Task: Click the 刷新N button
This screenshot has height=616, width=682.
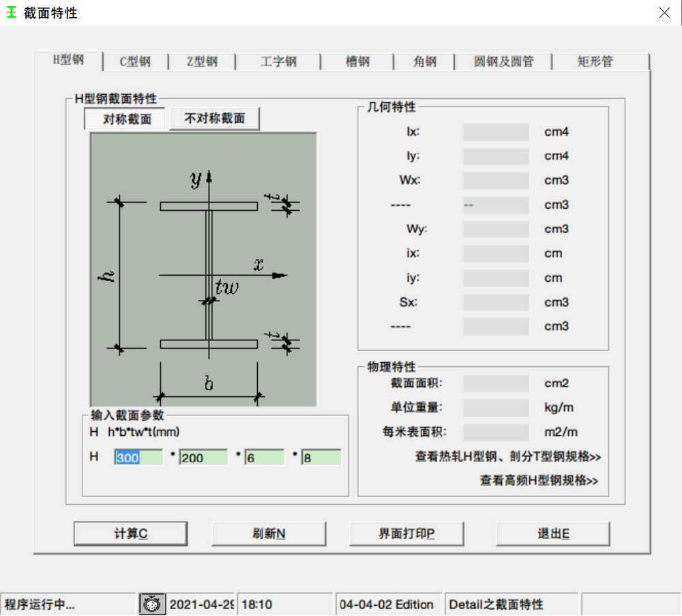Action: click(x=269, y=533)
